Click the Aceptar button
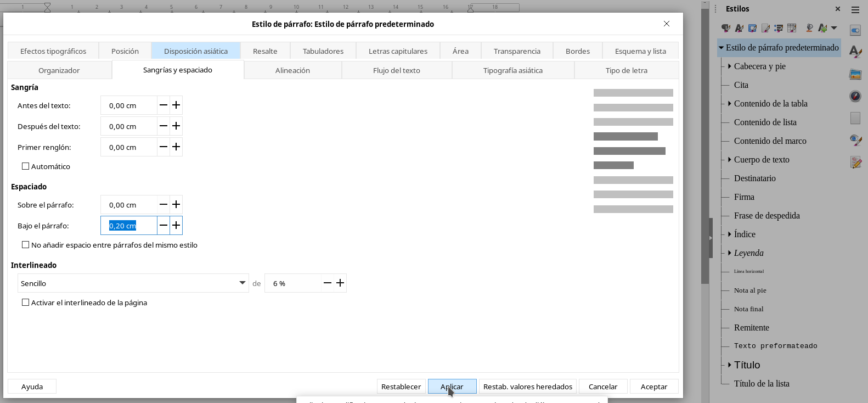The width and height of the screenshot is (868, 403). pos(653,387)
